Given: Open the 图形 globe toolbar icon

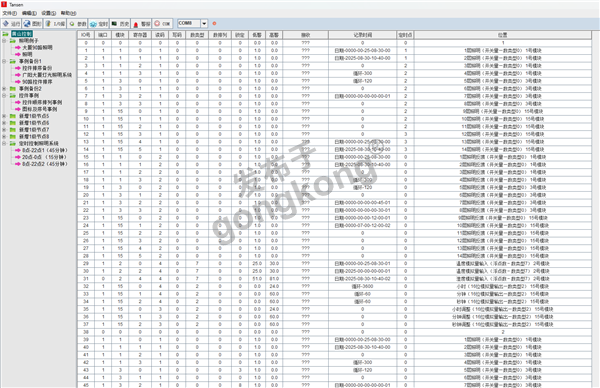Looking at the screenshot, I should click(33, 24).
